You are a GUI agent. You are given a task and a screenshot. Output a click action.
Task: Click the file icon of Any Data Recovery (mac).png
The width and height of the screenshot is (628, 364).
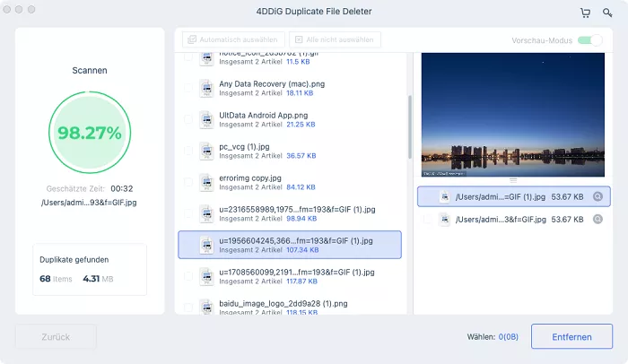(x=206, y=88)
